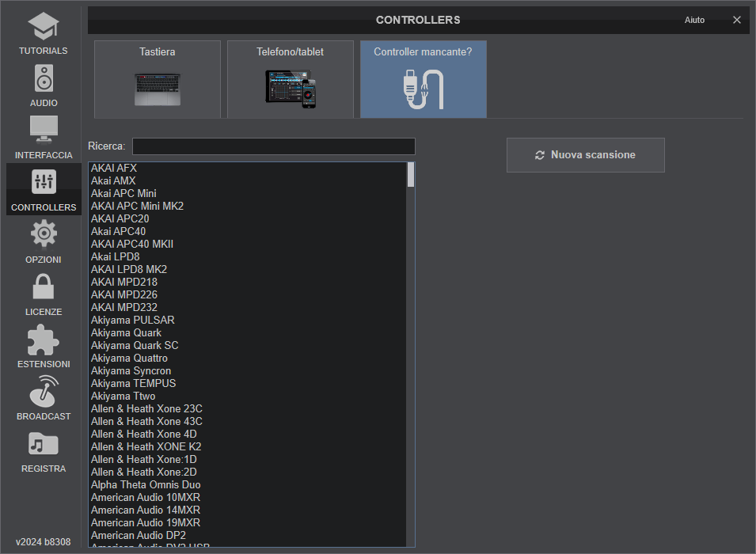Select AKAI MPD226 entry
Screen dimensions: 756x554
coord(248,294)
